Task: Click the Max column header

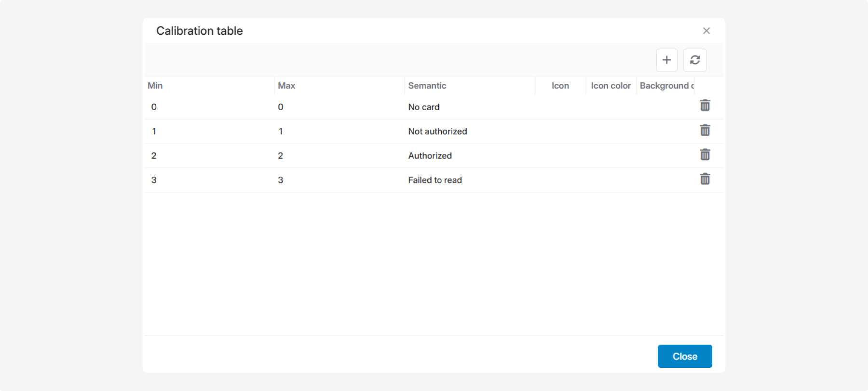Action: [286, 86]
